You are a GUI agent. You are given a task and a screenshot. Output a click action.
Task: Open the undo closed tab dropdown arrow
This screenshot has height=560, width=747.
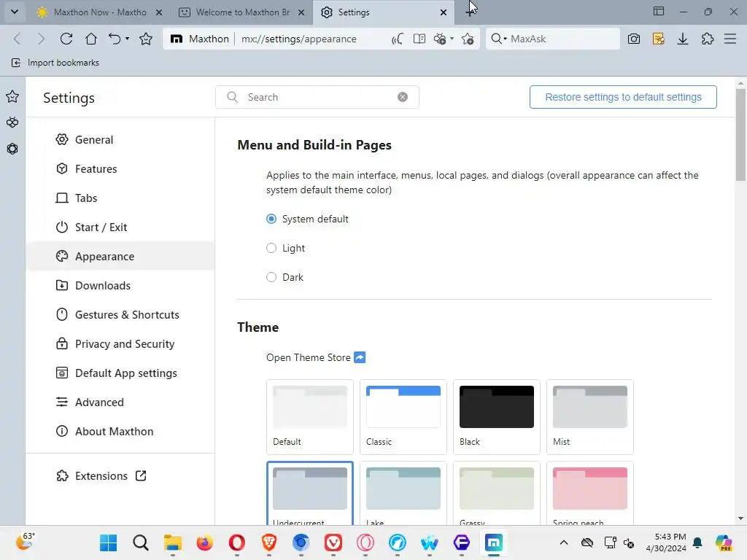[x=127, y=39]
